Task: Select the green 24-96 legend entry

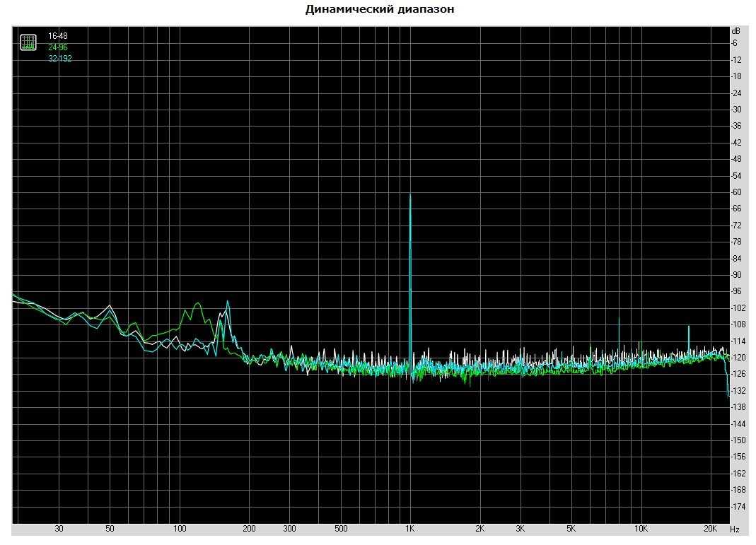Action: 58,47
